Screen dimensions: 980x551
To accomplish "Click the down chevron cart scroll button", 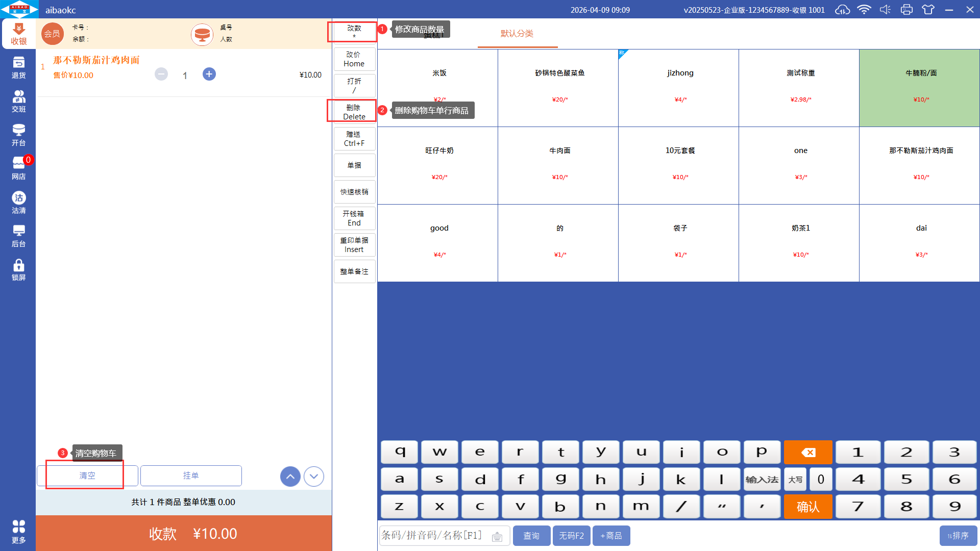I will coord(314,477).
